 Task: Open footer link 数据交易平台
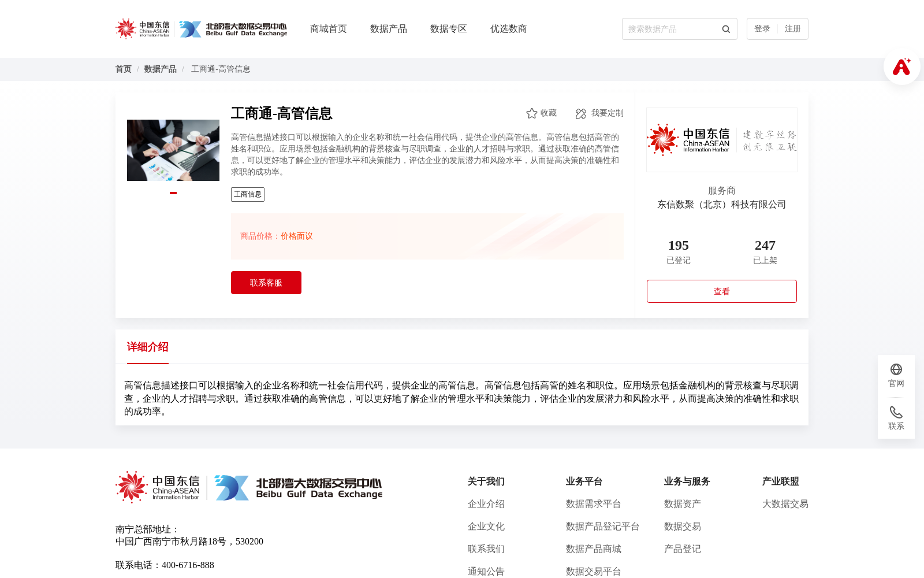594,572
